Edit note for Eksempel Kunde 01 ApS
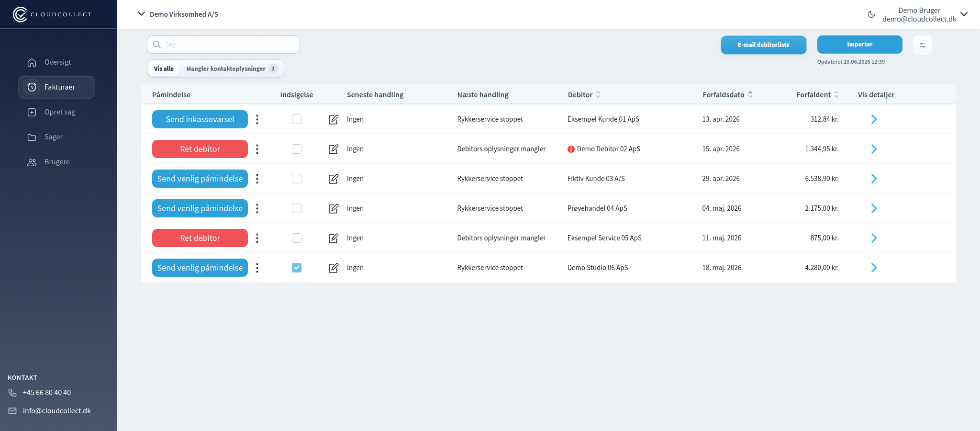Image resolution: width=980 pixels, height=431 pixels. click(334, 119)
